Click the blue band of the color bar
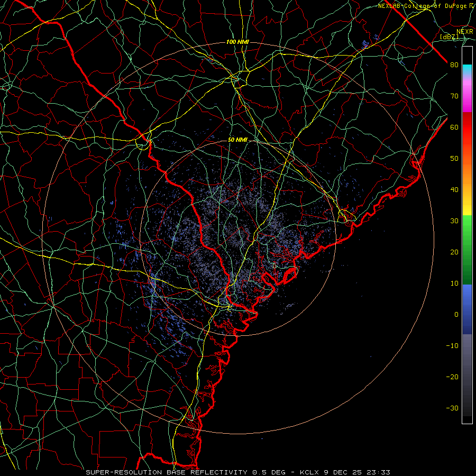 coord(467,309)
